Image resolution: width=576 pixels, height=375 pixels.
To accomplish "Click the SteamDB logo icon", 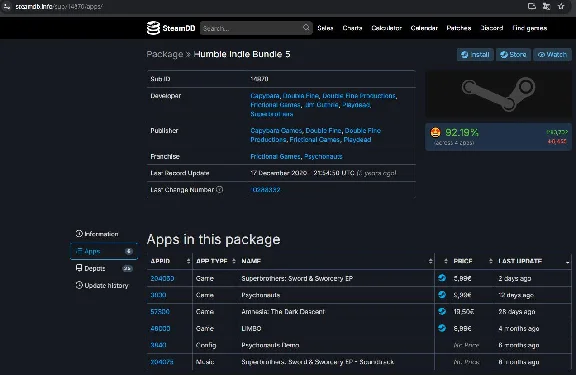I will click(153, 28).
